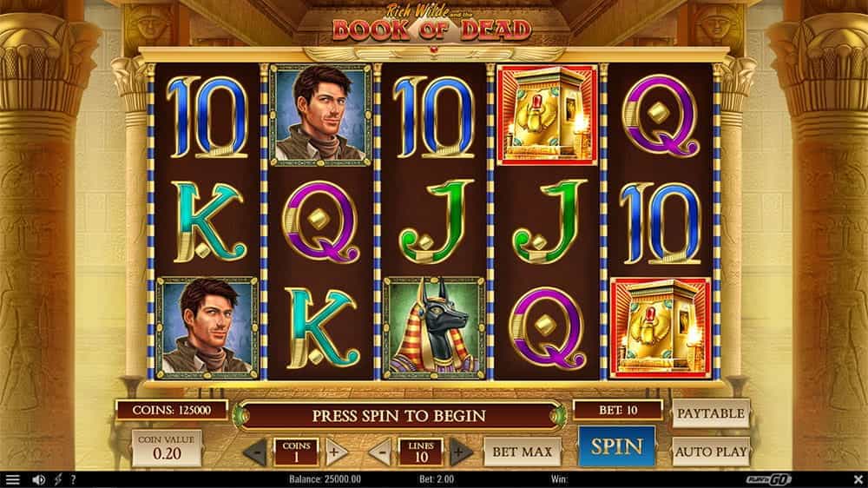Screen dimensions: 868x488
Task: Click the purple Q symbol on reel five
Action: [x=661, y=115]
